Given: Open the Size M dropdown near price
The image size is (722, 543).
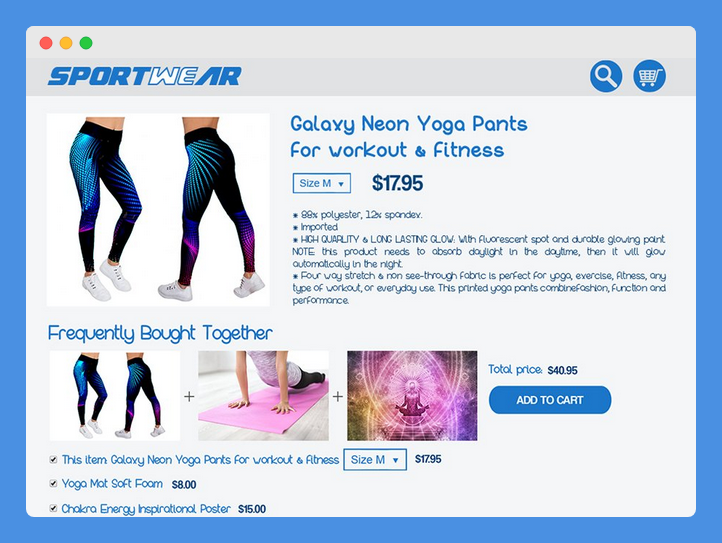Looking at the screenshot, I should [322, 183].
